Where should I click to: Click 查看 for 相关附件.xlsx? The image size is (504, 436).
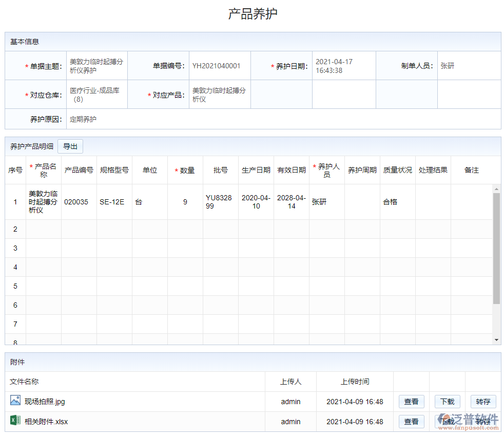(411, 422)
